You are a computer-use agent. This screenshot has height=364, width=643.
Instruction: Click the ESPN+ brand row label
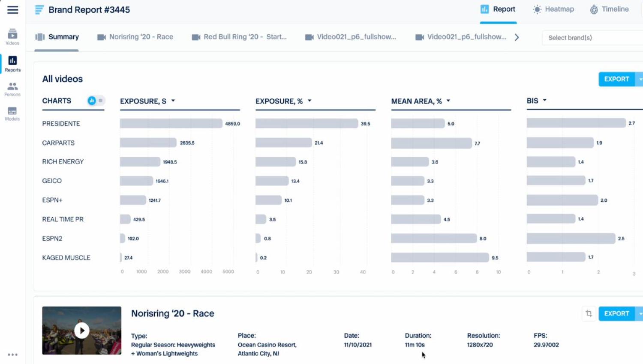coord(52,200)
